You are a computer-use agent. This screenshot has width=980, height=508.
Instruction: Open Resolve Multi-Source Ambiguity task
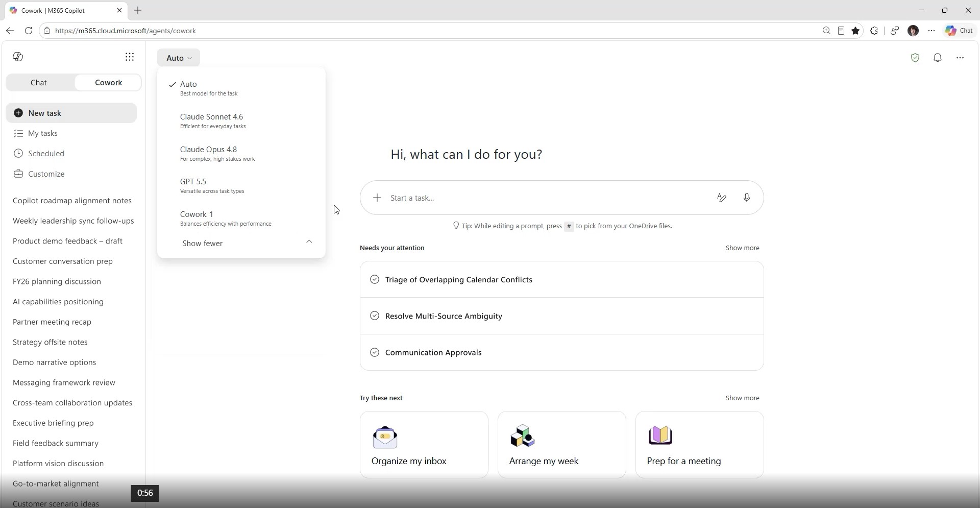(x=562, y=316)
